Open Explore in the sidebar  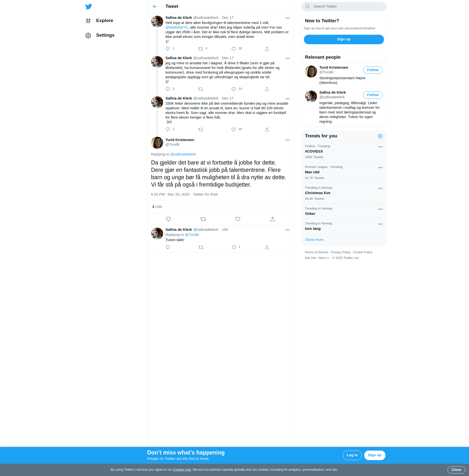(99, 21)
